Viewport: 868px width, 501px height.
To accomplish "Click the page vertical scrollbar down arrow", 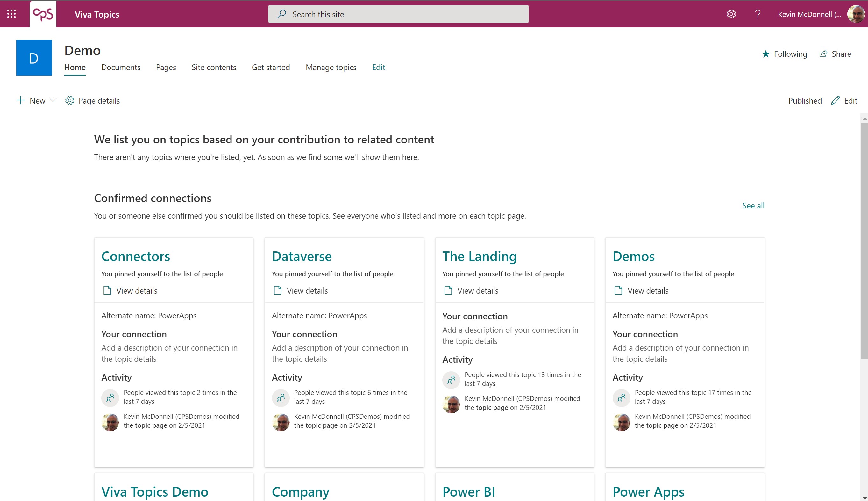I will (x=864, y=498).
